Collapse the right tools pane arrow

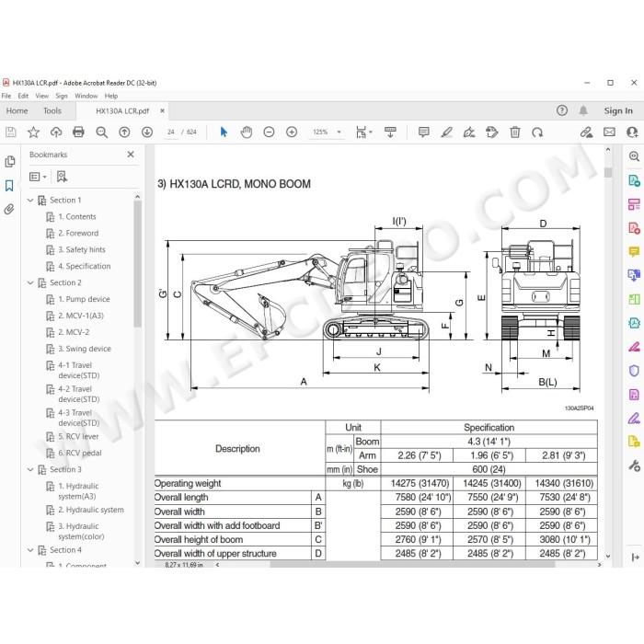point(635,557)
